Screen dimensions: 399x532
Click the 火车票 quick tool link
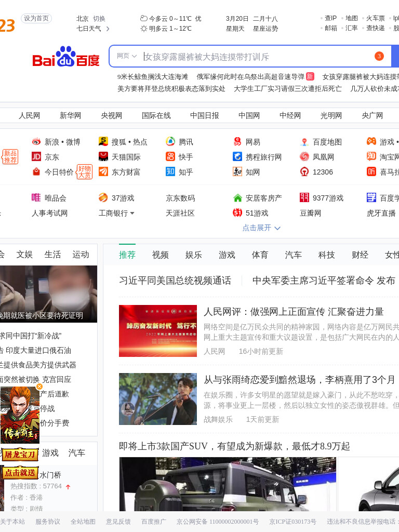[376, 18]
